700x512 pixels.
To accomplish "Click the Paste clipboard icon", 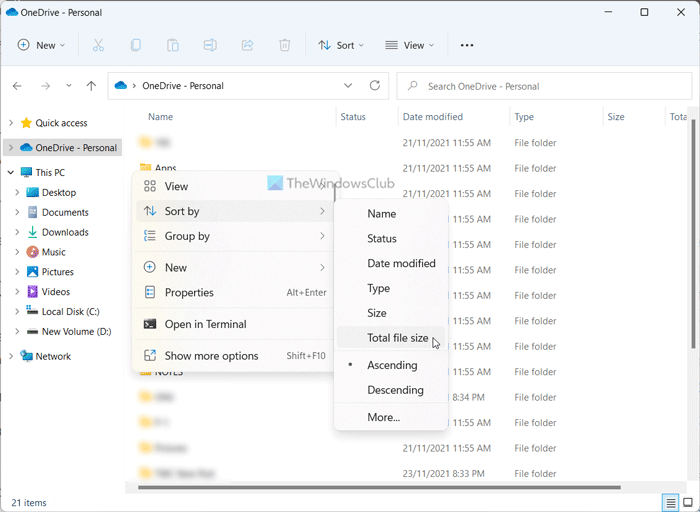I will tap(172, 45).
